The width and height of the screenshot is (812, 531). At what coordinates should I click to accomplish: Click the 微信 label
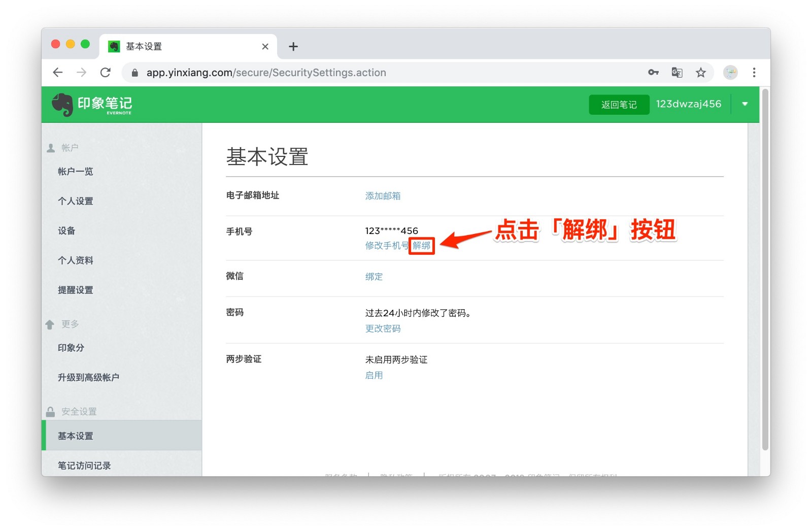point(235,276)
